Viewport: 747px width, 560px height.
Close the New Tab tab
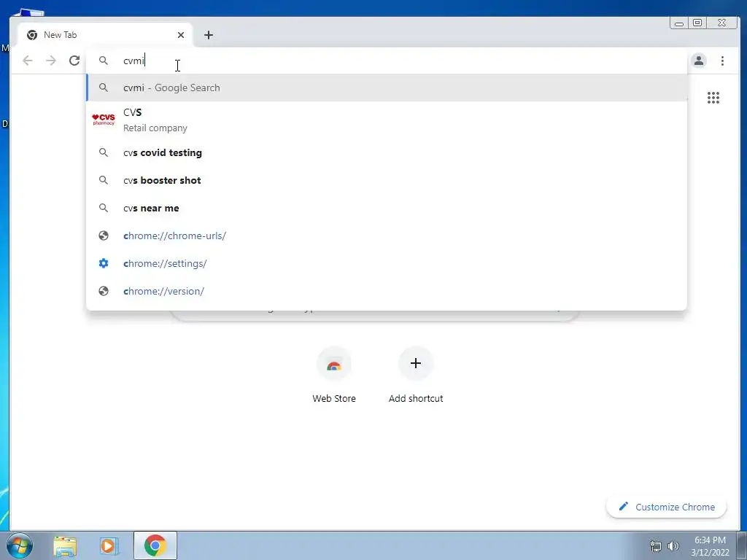click(181, 35)
